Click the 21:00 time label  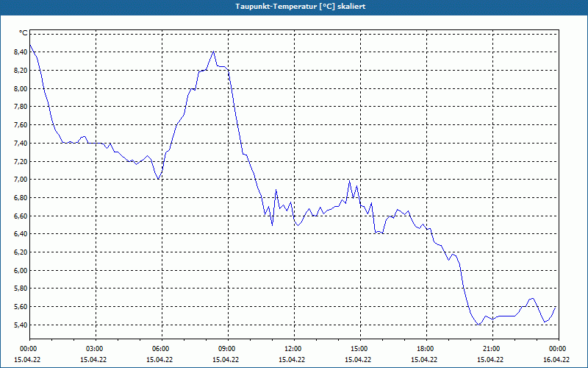492,349
